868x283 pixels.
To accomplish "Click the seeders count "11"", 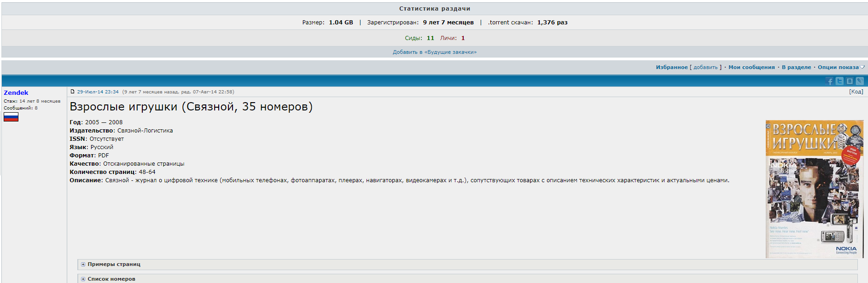I will click(x=431, y=38).
